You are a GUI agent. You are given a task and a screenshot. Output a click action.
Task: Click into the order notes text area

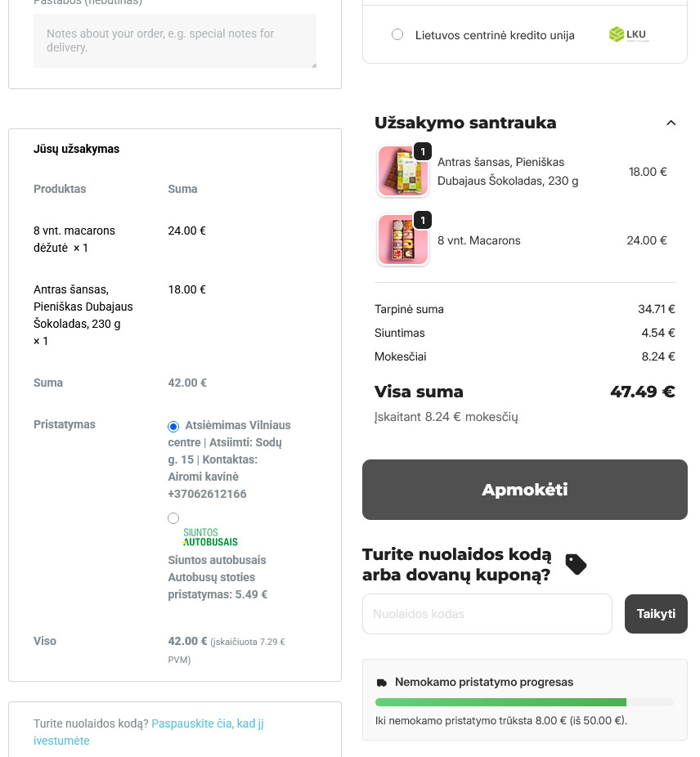[175, 41]
